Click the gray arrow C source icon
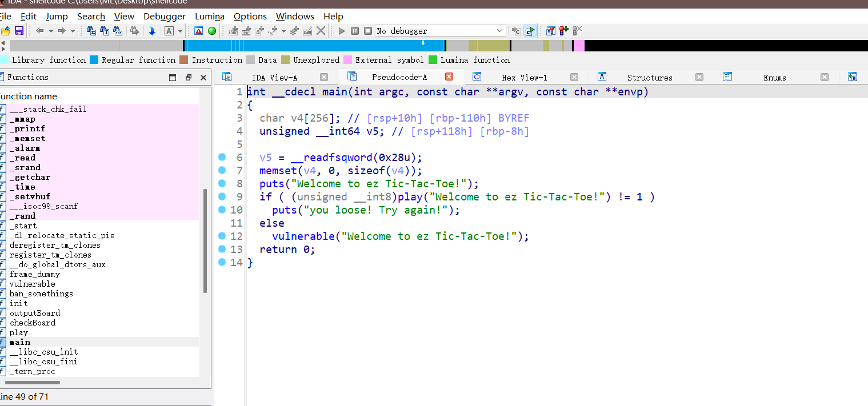 (517, 31)
